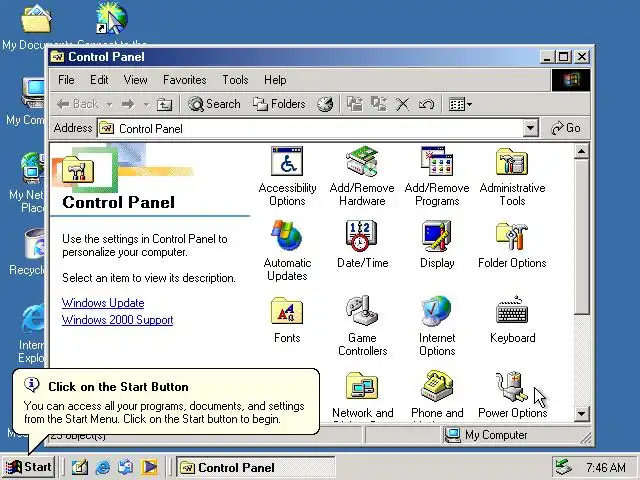This screenshot has width=640, height=480.
Task: Click the Address bar field
Action: pos(318,129)
